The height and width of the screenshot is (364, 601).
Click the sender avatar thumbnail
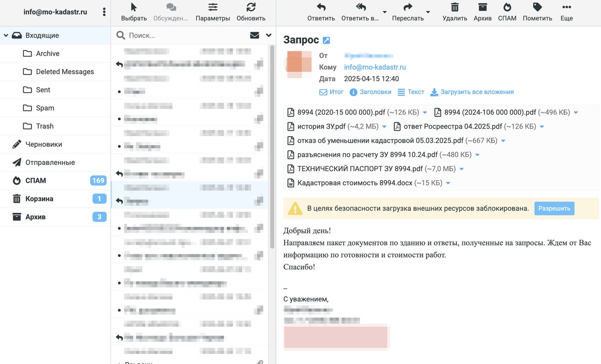pyautogui.click(x=300, y=65)
